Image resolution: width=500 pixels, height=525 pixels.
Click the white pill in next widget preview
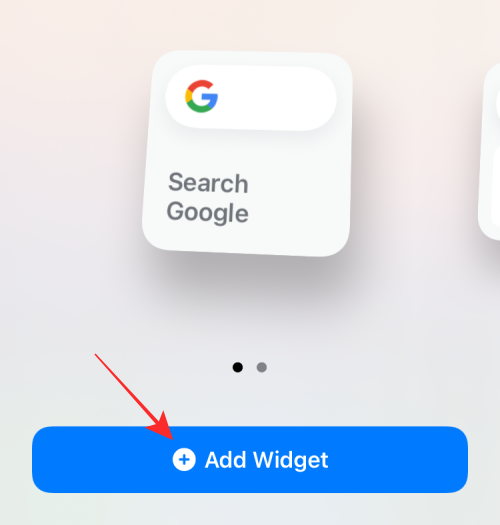(x=498, y=100)
